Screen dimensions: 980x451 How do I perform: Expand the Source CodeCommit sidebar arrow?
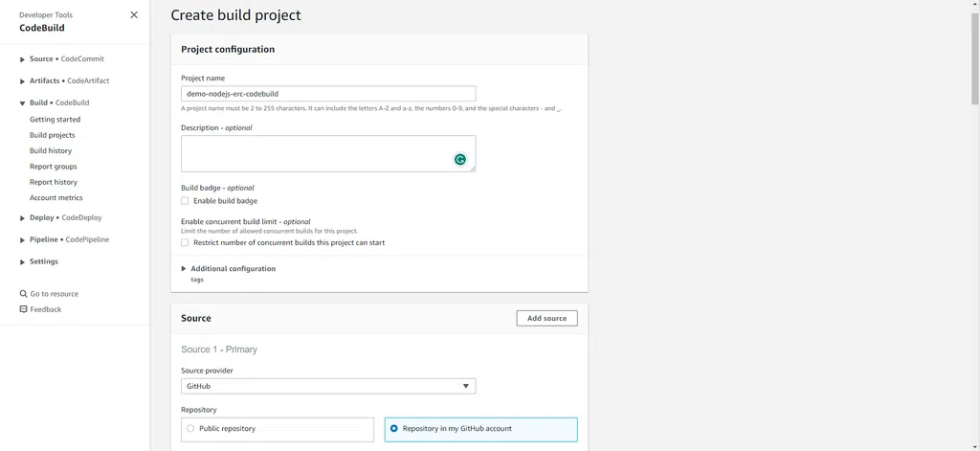point(23,59)
